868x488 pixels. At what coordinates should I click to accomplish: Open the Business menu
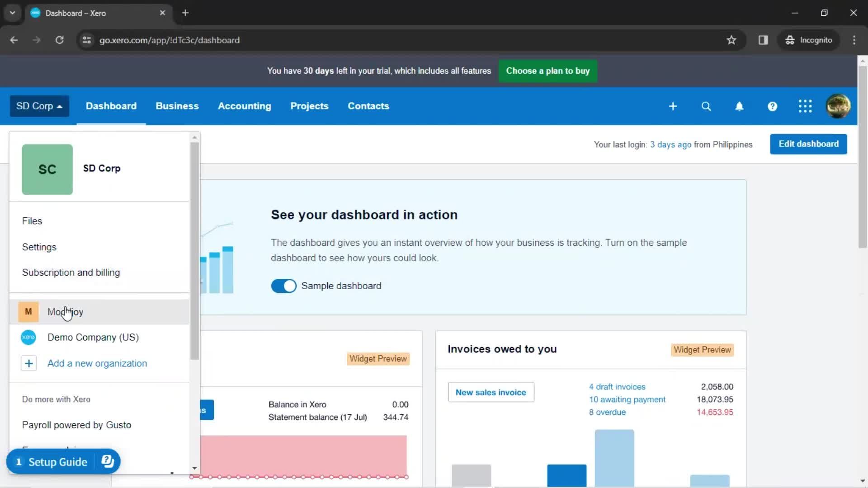[x=177, y=106]
